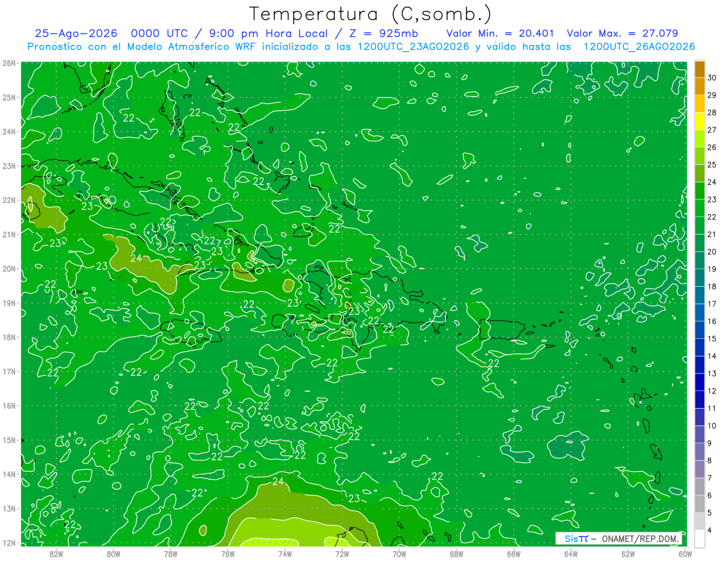This screenshot has width=728, height=562.
Task: Select initialization time "1200UTC_23AGO2026"
Action: click(412, 47)
